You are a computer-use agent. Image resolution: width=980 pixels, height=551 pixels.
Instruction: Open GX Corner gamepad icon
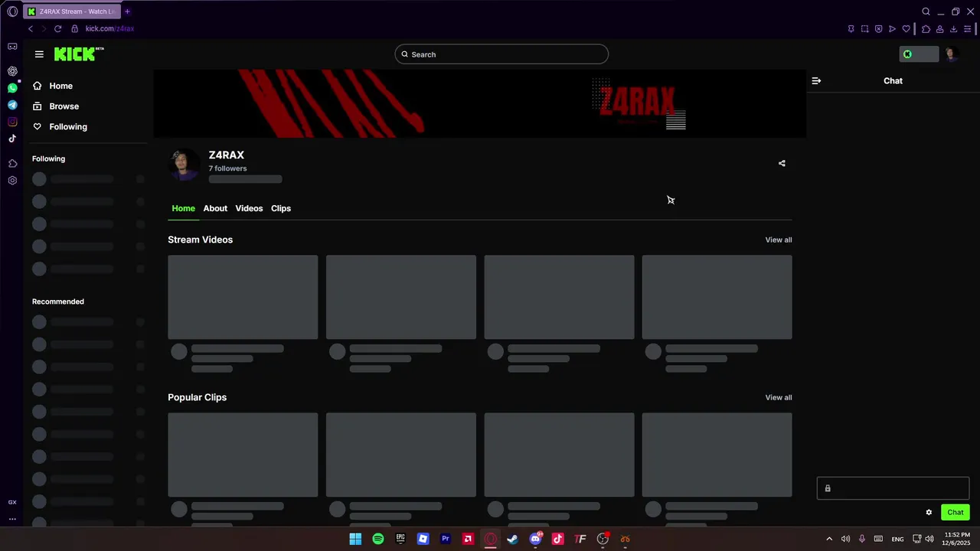click(x=12, y=47)
